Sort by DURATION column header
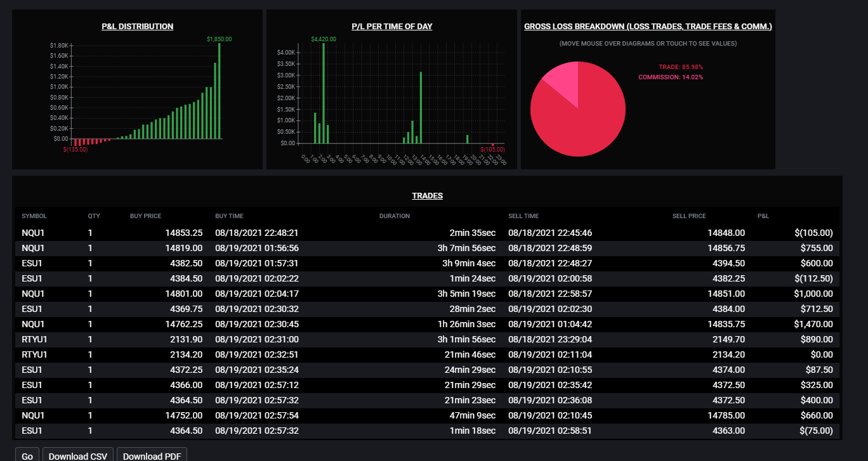This screenshot has width=868, height=461. [x=395, y=216]
